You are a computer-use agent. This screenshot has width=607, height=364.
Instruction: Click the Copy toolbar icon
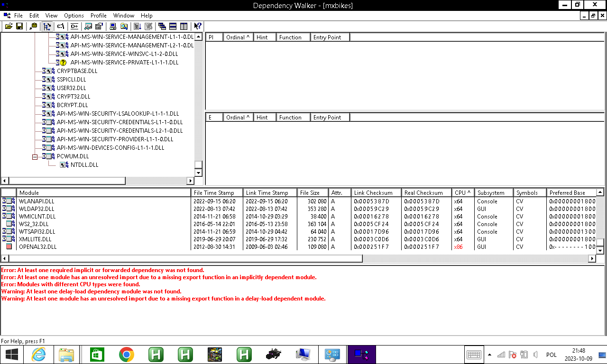click(x=33, y=27)
